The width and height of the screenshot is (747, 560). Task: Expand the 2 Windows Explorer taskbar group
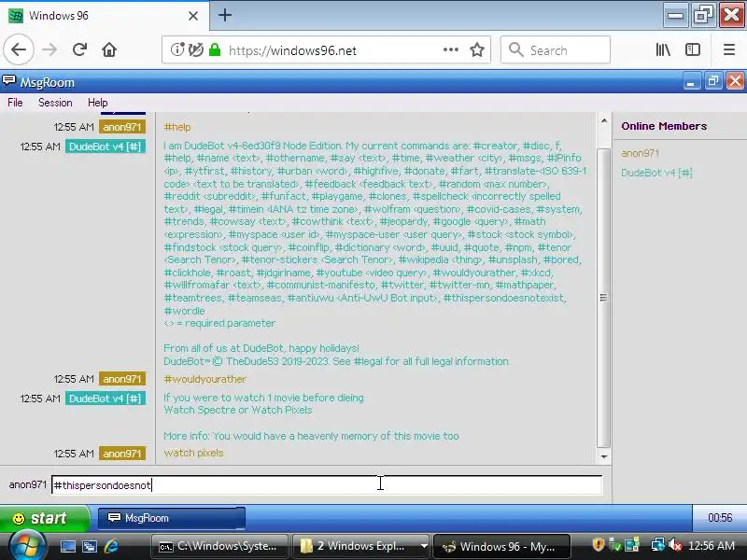pos(360,546)
